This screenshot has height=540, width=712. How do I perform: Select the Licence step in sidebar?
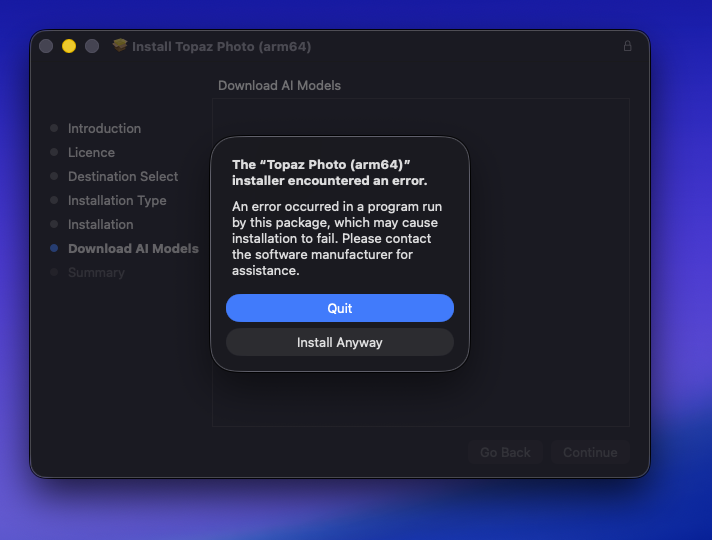tap(91, 153)
